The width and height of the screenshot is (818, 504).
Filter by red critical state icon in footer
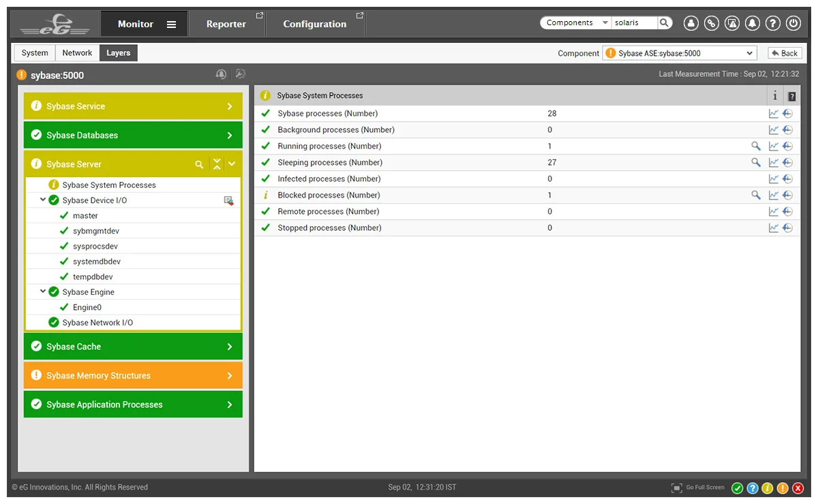[798, 488]
